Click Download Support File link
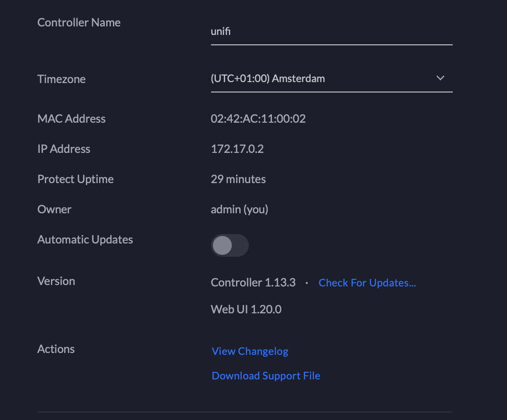The width and height of the screenshot is (507, 420). click(x=266, y=376)
